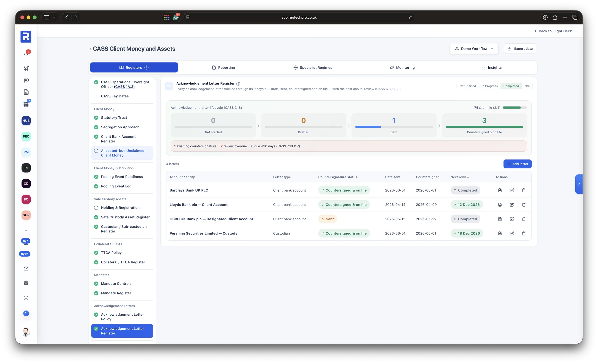Set status to Not Started
The width and height of the screenshot is (598, 364).
click(x=467, y=86)
